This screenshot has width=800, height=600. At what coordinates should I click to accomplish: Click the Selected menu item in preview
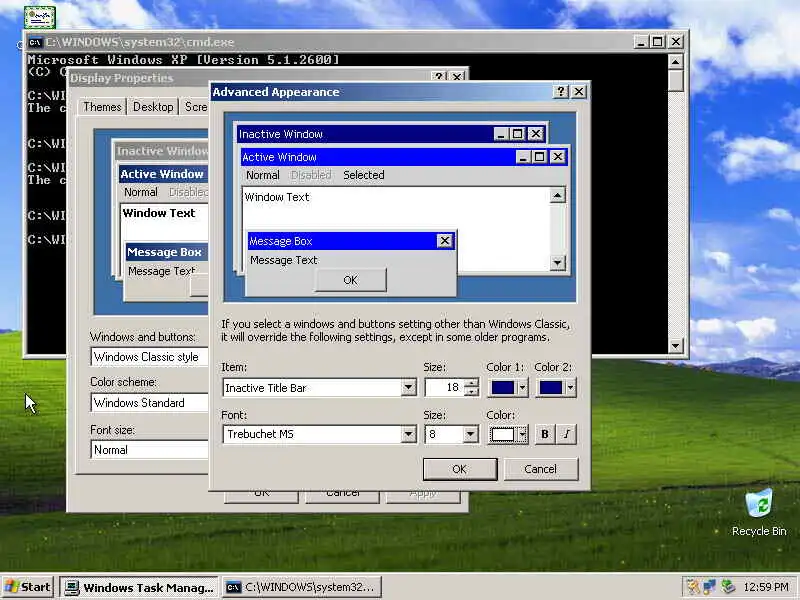coord(364,175)
